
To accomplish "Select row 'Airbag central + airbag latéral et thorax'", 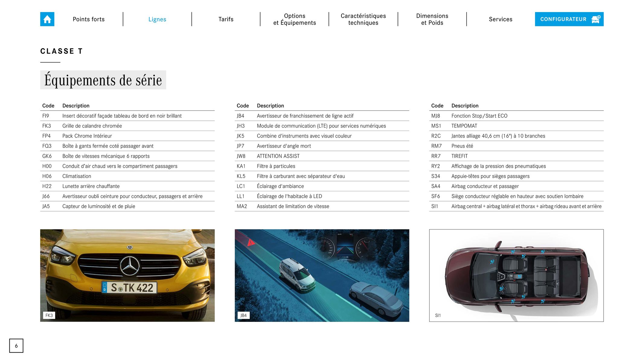I will click(x=516, y=206).
